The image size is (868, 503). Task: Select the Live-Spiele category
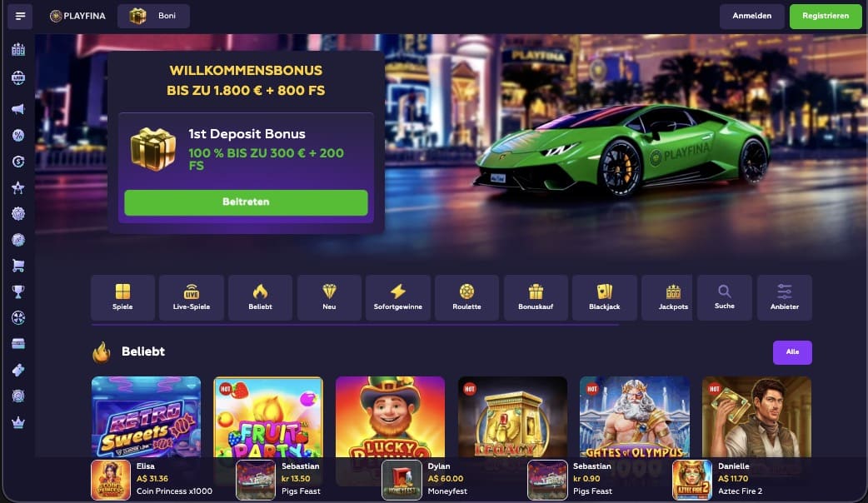192,297
